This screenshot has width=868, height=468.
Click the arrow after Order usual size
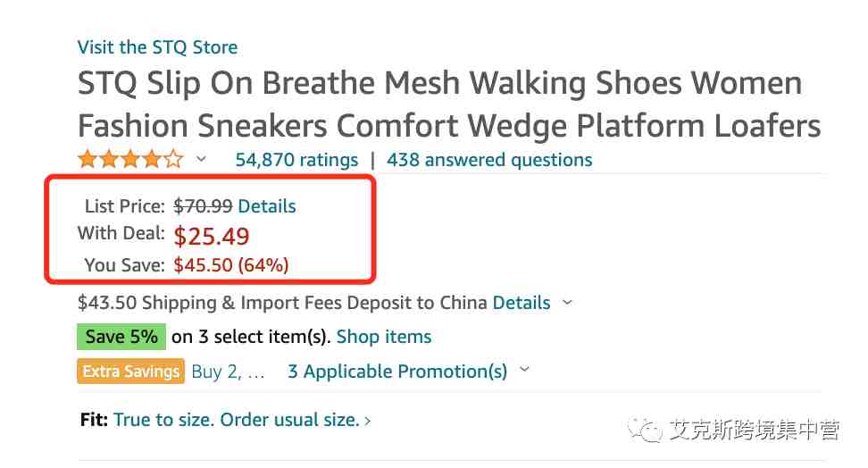[x=368, y=422]
